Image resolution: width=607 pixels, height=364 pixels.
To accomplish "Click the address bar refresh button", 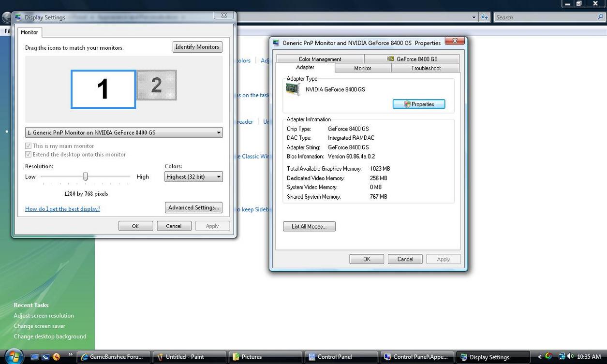I will coord(485,17).
